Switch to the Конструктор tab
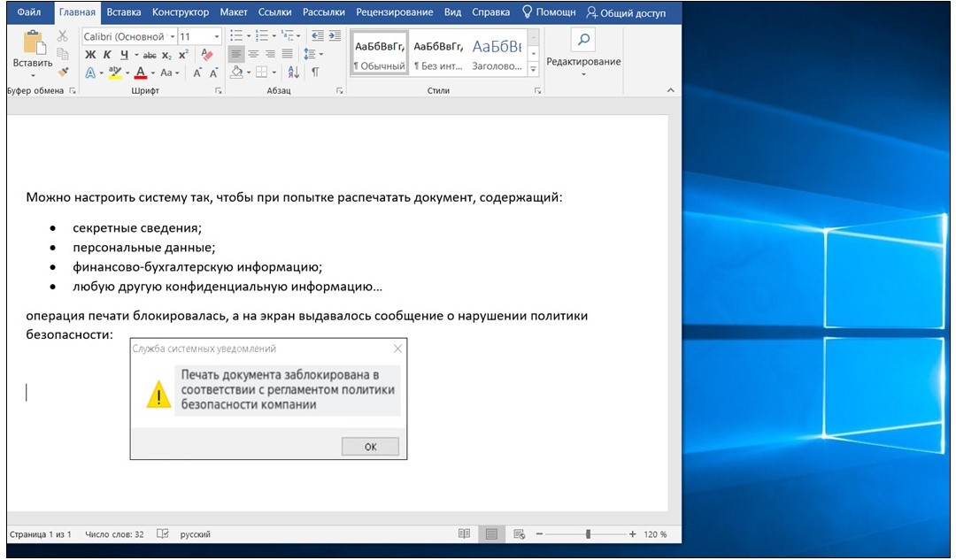Image resolution: width=956 pixels, height=560 pixels. [181, 12]
